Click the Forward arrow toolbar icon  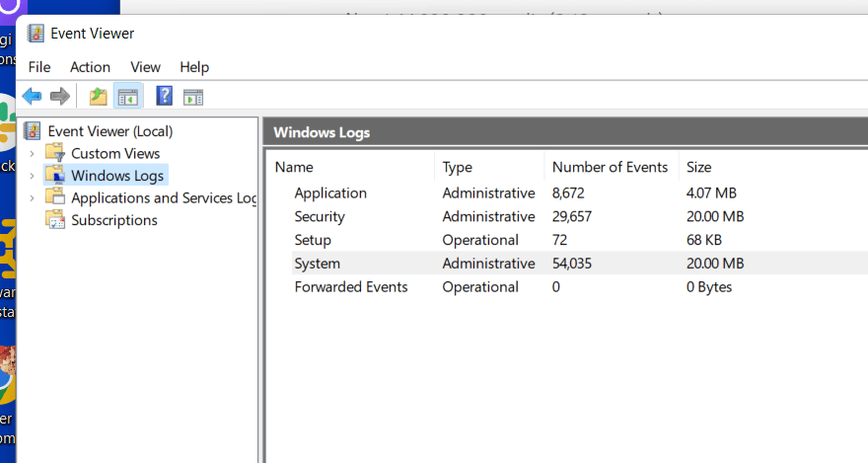(60, 97)
